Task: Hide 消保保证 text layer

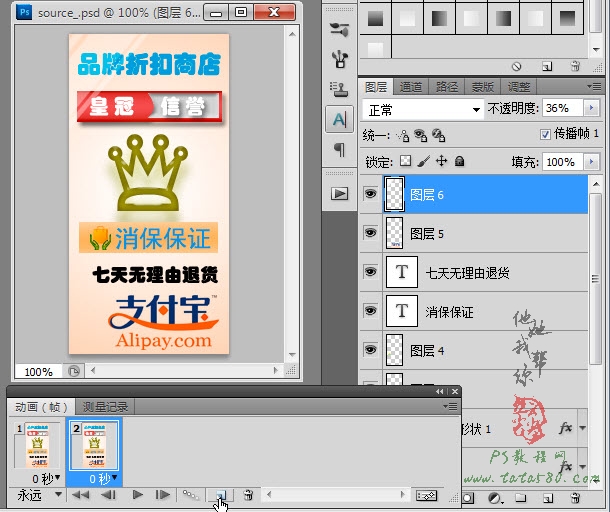Action: coord(370,310)
